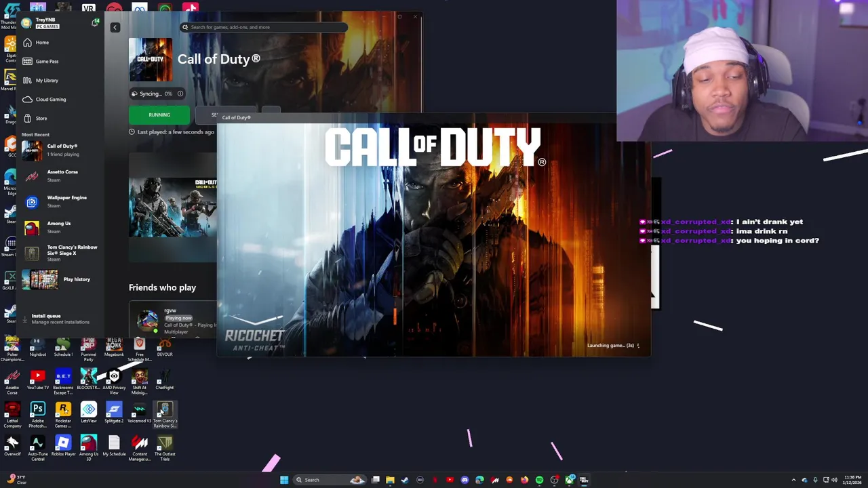This screenshot has height=488, width=868.
Task: Open Assetto Corsa desktop shortcut
Action: [x=12, y=382]
